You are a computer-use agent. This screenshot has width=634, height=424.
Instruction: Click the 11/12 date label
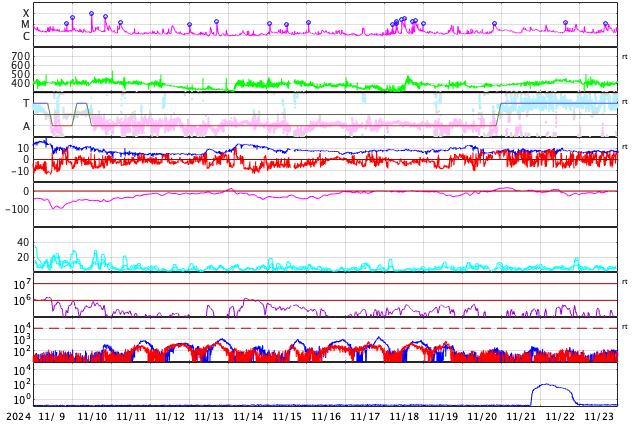(170, 416)
